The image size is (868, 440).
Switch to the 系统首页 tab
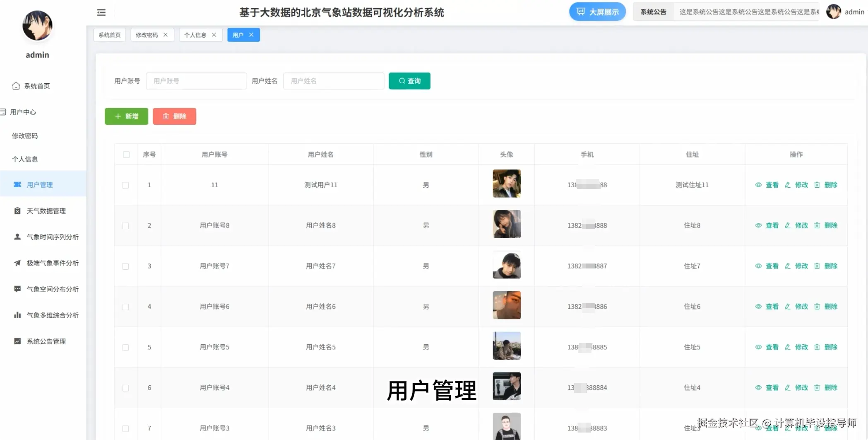[109, 35]
